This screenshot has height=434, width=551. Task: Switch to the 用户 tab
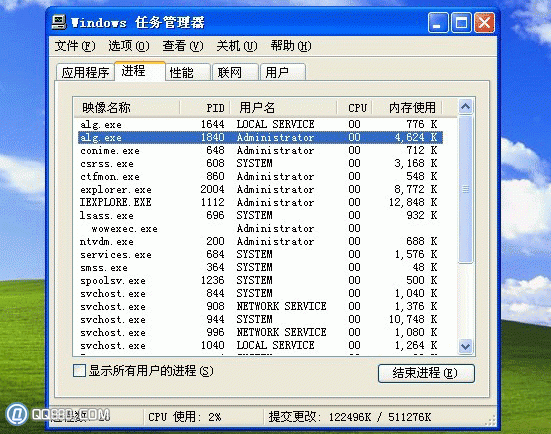(x=283, y=72)
